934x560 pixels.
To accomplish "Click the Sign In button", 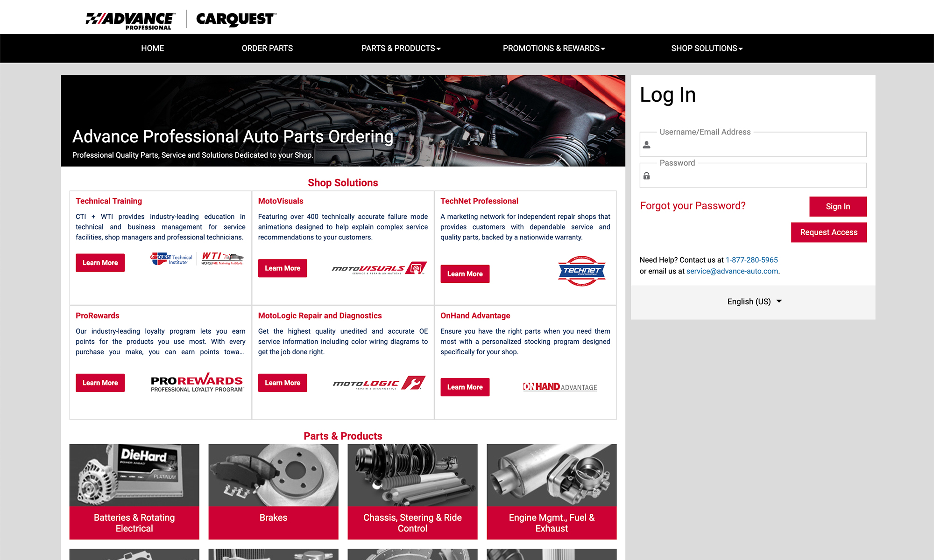I will click(838, 206).
